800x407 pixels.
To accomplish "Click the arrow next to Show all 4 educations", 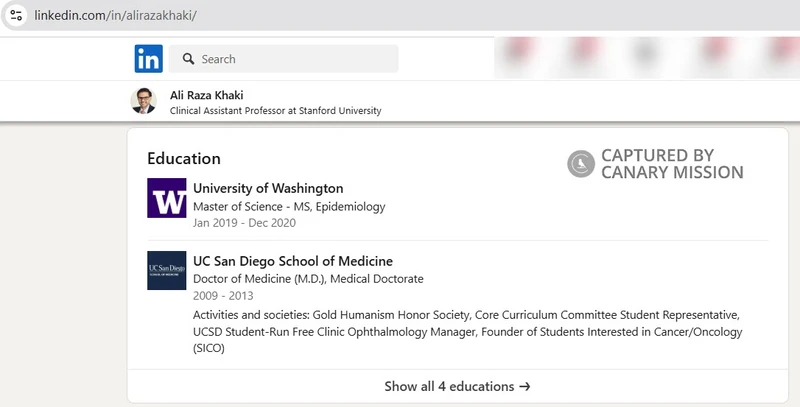I will point(525,387).
